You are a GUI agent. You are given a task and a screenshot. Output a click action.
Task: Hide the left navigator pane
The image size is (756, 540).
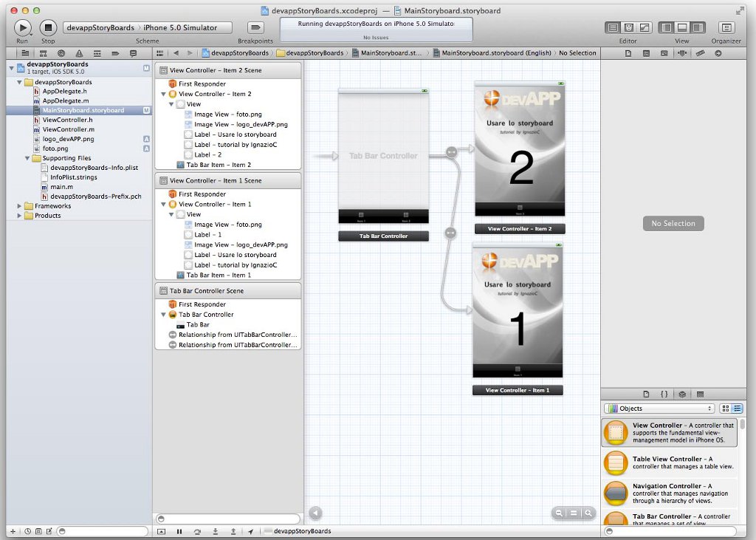pos(666,27)
